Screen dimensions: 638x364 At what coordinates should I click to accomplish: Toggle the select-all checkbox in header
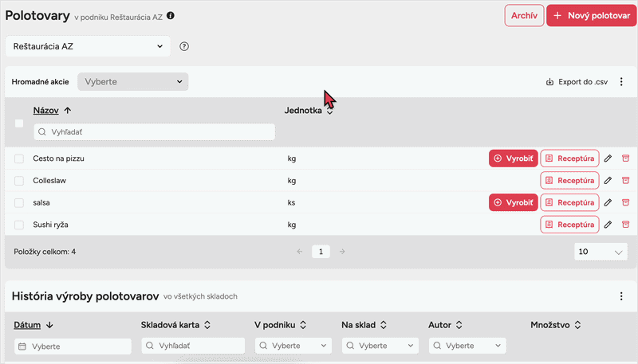point(19,123)
